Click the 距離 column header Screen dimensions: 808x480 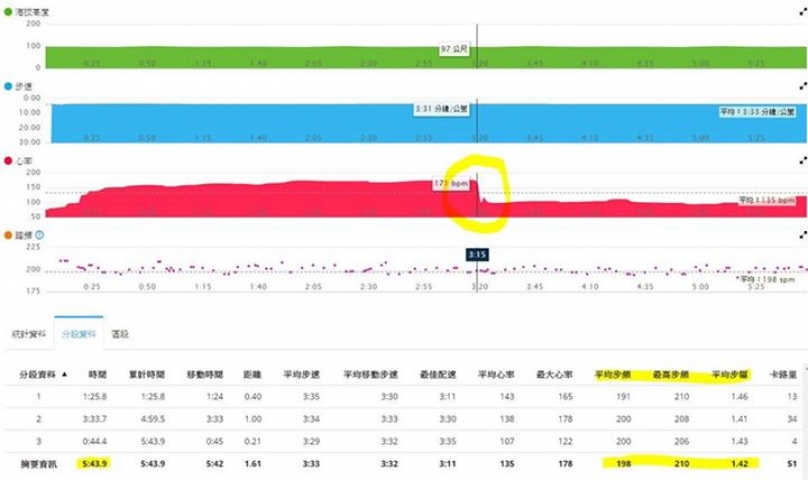click(252, 374)
